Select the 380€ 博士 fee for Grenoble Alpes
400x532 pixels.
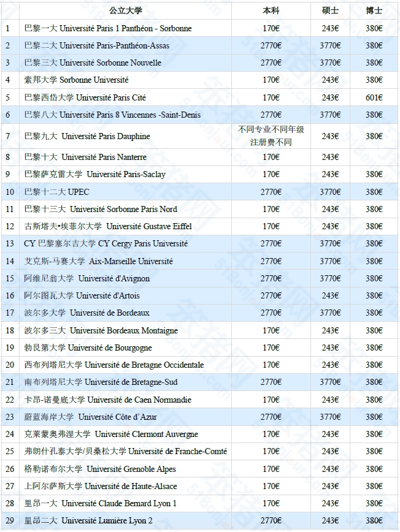point(374,469)
